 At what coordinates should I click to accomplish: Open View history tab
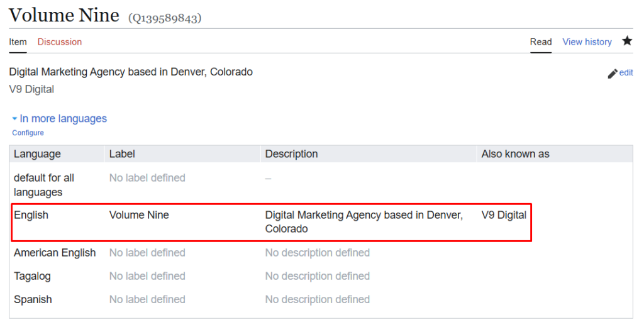587,42
